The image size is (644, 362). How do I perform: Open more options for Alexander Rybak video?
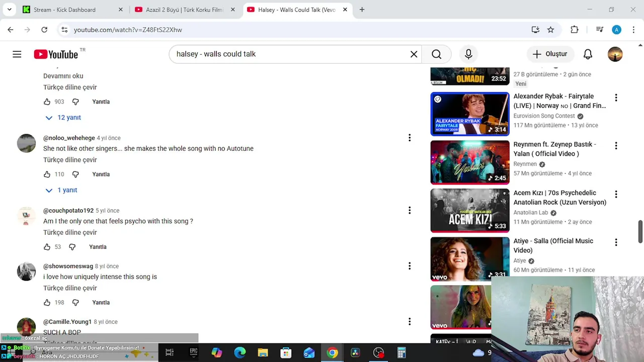point(616,98)
